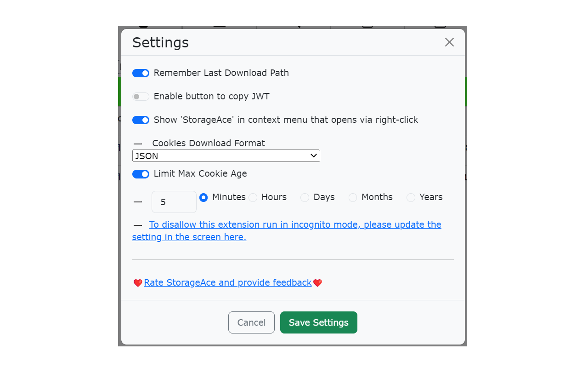This screenshot has height=368, width=588.
Task: Choose Days for cookie age
Action: (x=305, y=197)
